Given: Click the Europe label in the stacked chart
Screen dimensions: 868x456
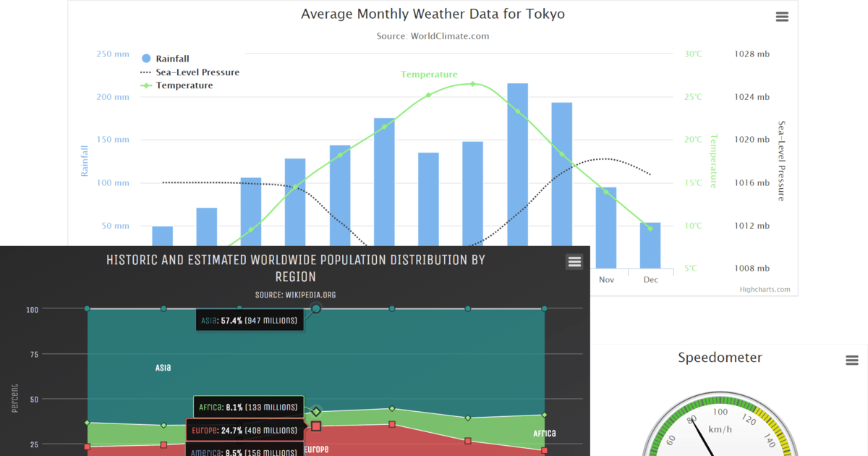Looking at the screenshot, I should tap(316, 449).
